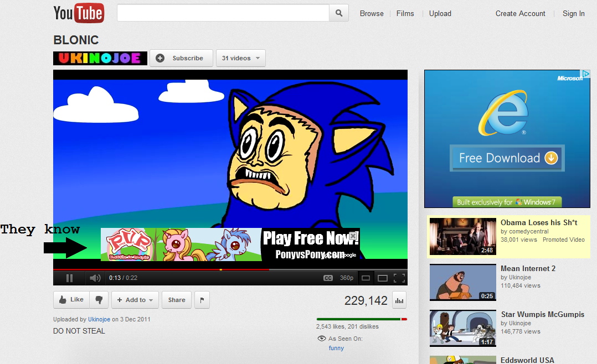Mute the video volume
597x364 pixels.
[95, 278]
